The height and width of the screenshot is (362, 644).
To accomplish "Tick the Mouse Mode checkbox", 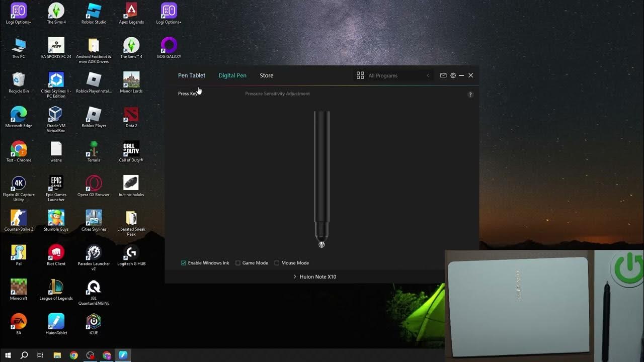I will [x=277, y=263].
